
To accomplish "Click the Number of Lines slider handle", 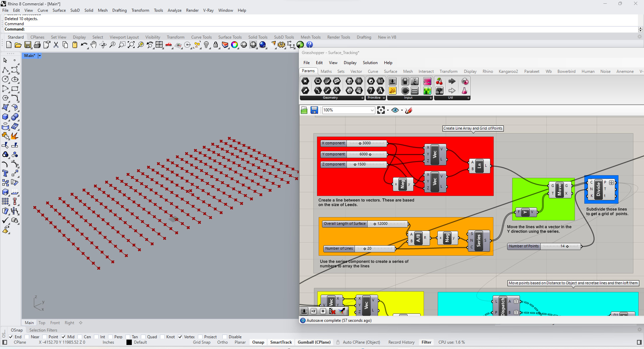I will 365,249.
